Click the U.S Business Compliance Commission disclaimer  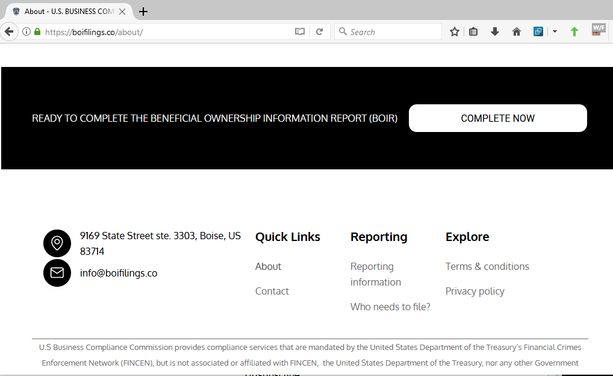310,355
